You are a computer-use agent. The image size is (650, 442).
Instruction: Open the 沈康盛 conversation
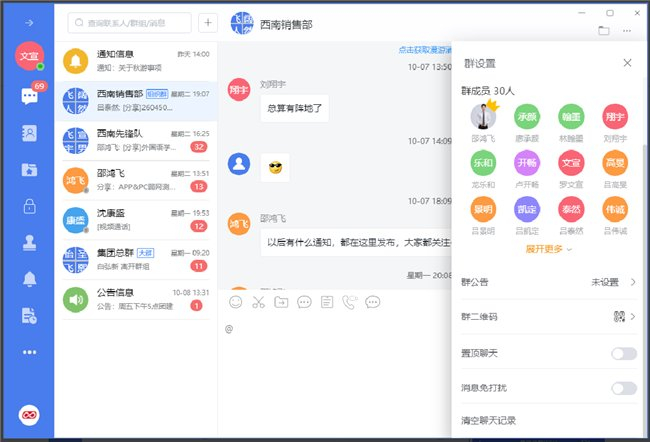136,220
